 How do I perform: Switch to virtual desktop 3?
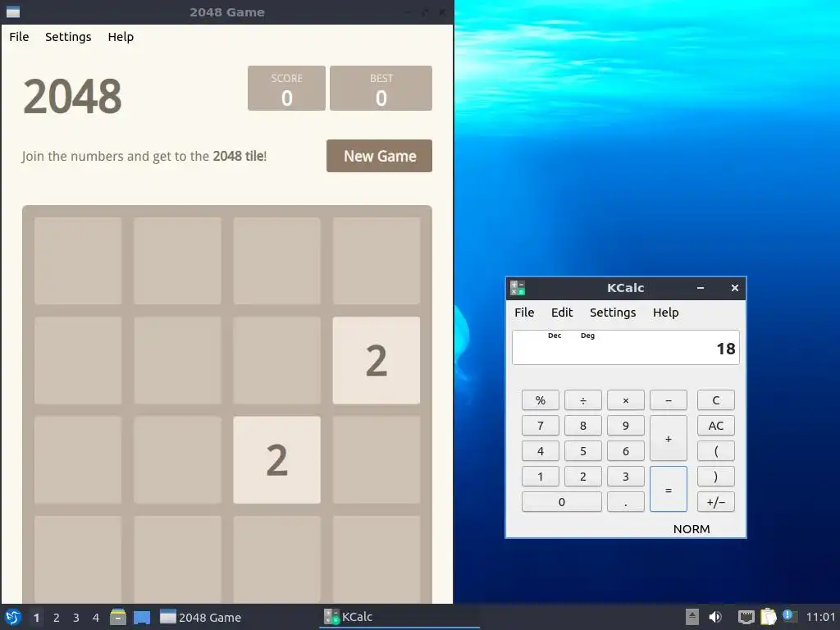[x=76, y=618]
